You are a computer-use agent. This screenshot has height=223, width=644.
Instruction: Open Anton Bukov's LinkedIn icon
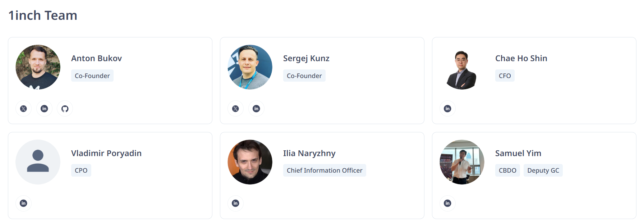pyautogui.click(x=44, y=109)
